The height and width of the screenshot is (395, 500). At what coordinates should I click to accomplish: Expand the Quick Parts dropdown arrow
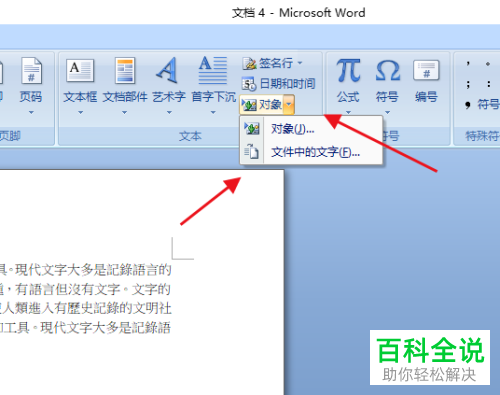coord(124,112)
